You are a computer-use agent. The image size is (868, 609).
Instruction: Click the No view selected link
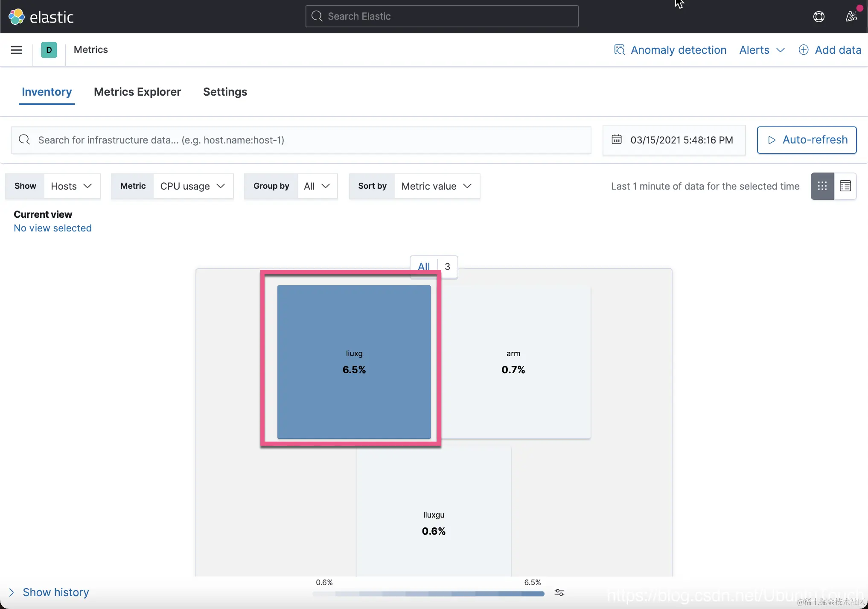pyautogui.click(x=52, y=228)
